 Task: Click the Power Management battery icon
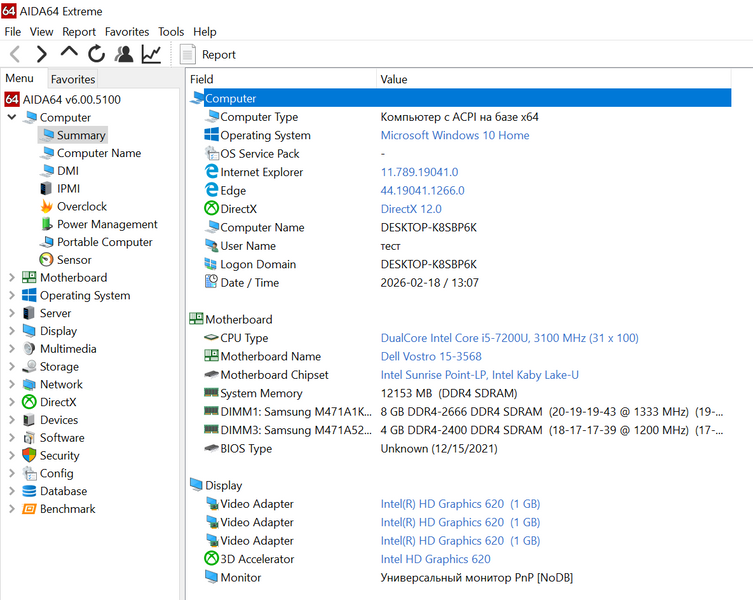46,224
